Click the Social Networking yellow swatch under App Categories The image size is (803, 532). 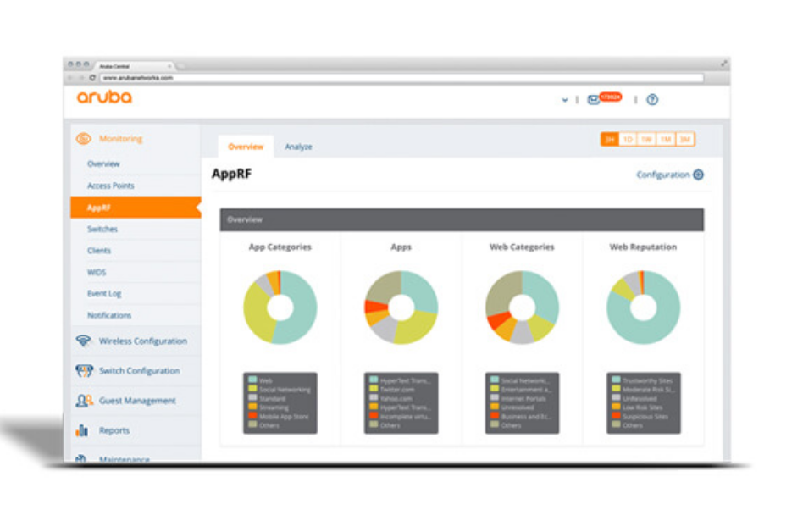tap(252, 389)
